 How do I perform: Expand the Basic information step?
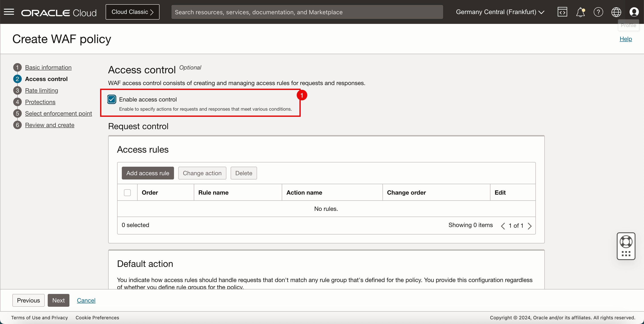point(48,67)
